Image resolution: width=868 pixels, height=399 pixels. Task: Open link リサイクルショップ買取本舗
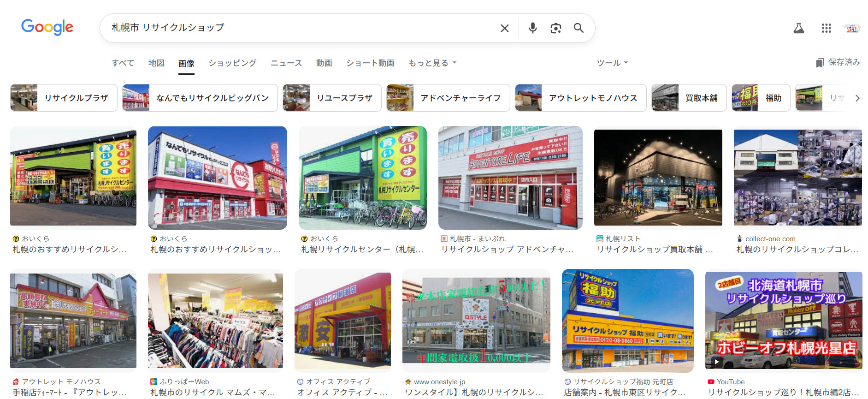tap(655, 249)
